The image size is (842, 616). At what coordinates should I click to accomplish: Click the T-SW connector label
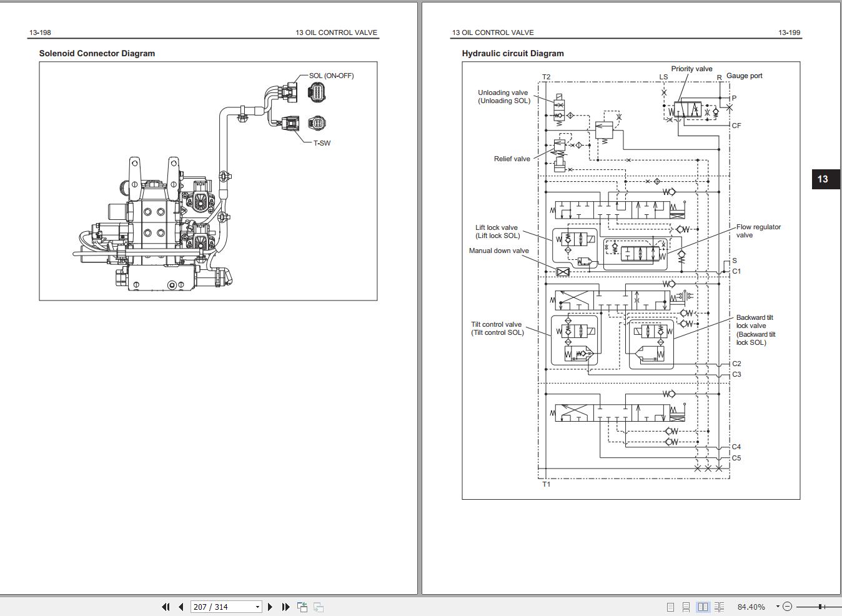[x=322, y=143]
